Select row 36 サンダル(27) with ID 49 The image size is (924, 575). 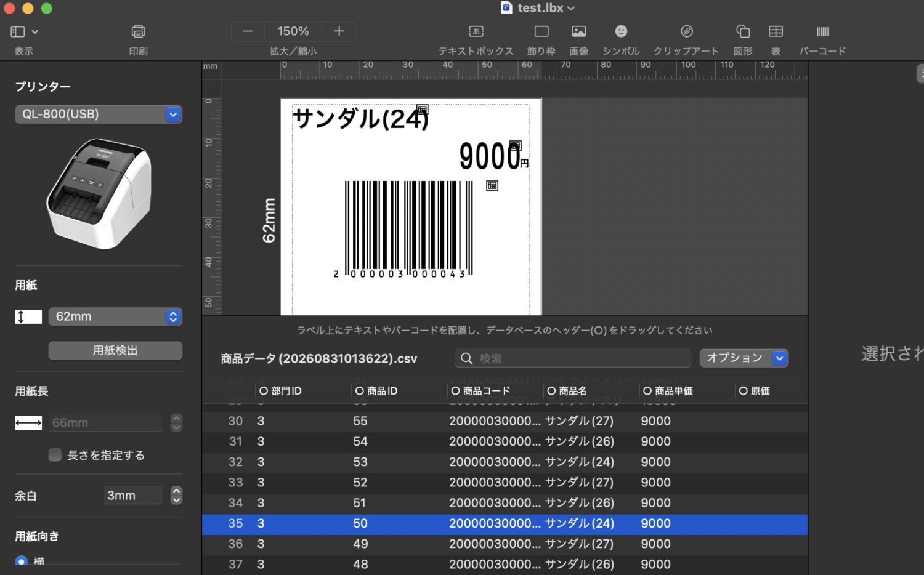point(505,544)
